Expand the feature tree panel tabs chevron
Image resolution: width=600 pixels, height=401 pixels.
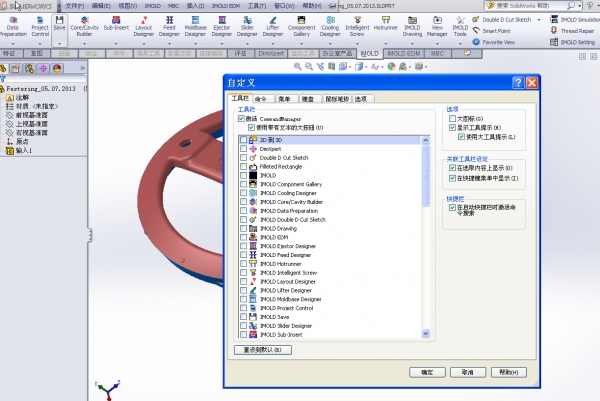pos(82,68)
